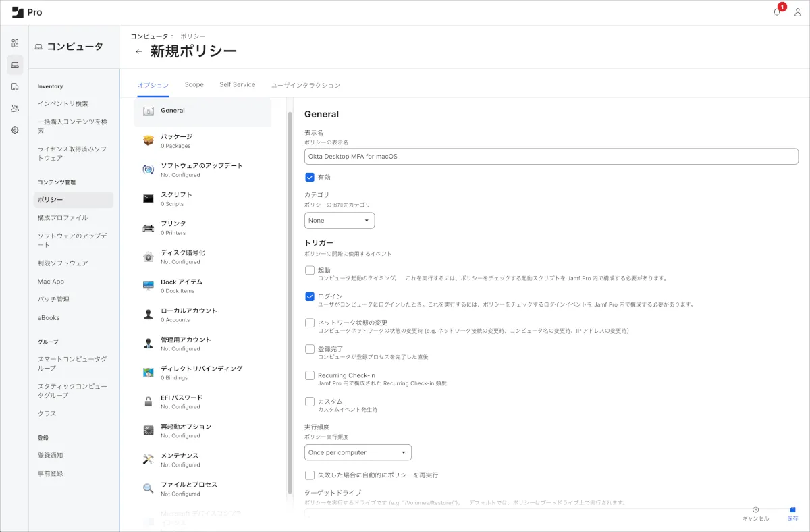Expand the Once per computer dropdown
810x532 pixels.
358,452
